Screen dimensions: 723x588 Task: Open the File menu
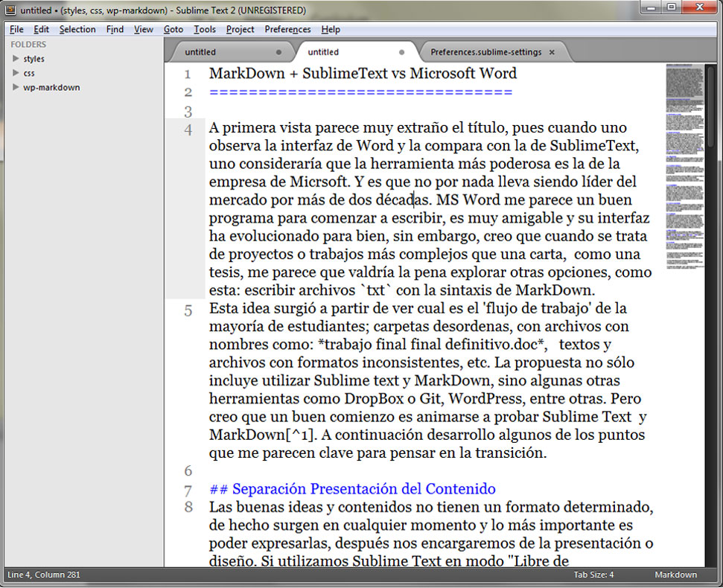(16, 29)
